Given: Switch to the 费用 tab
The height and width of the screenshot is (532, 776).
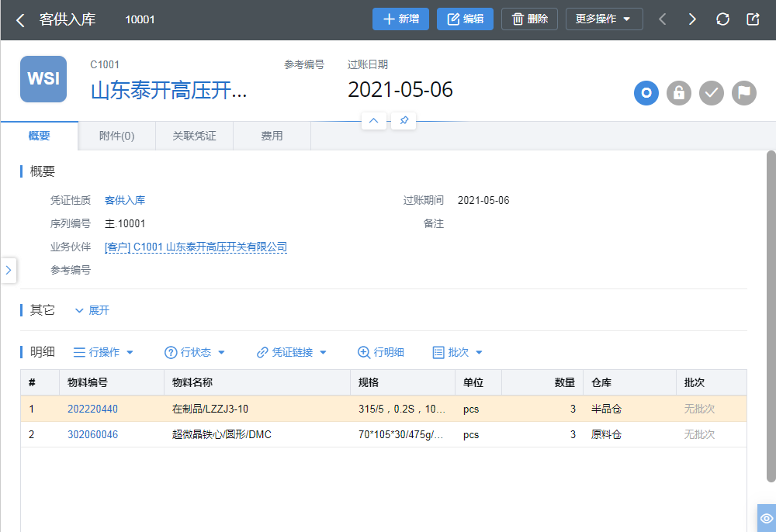Looking at the screenshot, I should point(272,136).
